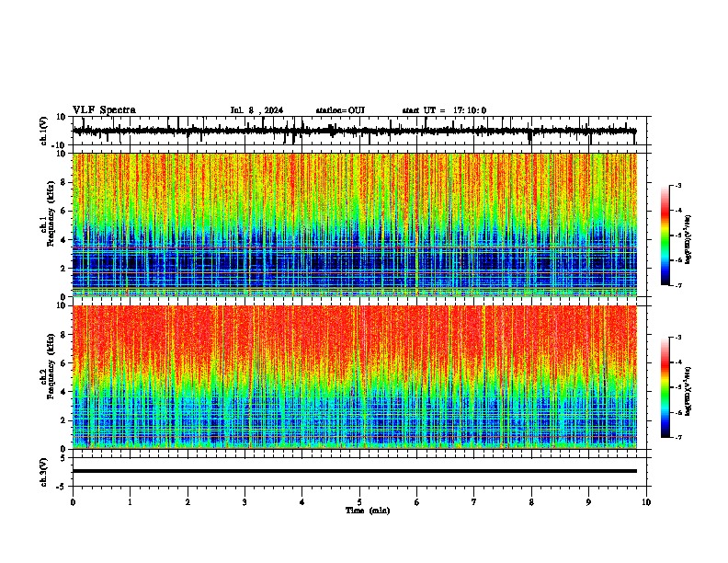Screen dimensions: 728x563
Task: Click time axis tick label "5"
Action: tap(359, 502)
